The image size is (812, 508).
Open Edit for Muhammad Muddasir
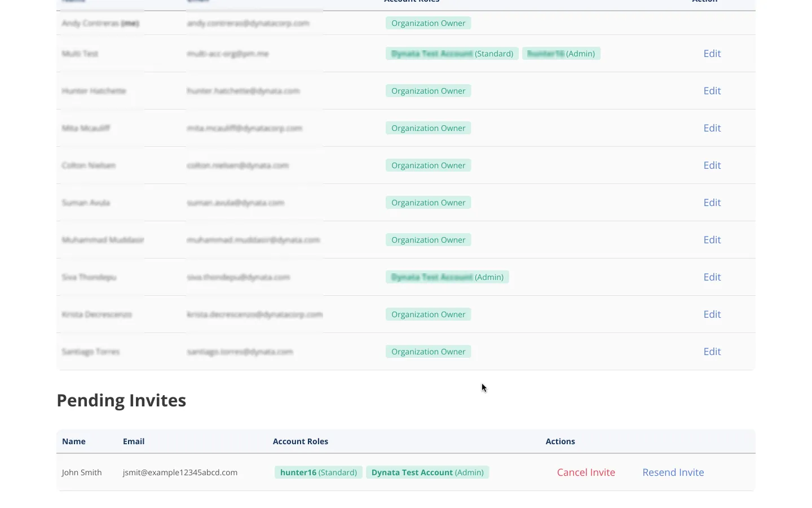[712, 240]
